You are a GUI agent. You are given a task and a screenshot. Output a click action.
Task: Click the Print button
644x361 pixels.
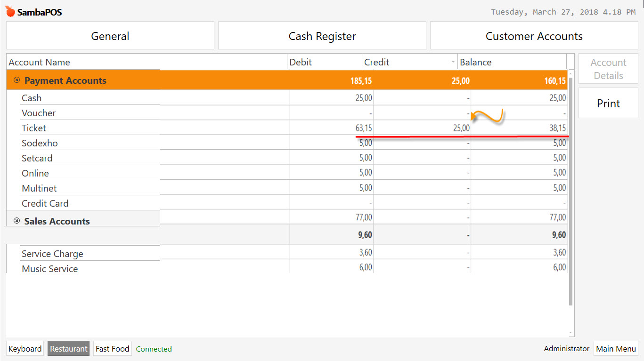pos(608,103)
